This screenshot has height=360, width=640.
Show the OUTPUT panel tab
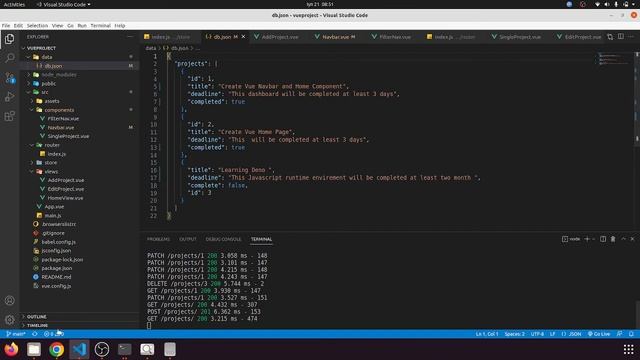[188, 239]
